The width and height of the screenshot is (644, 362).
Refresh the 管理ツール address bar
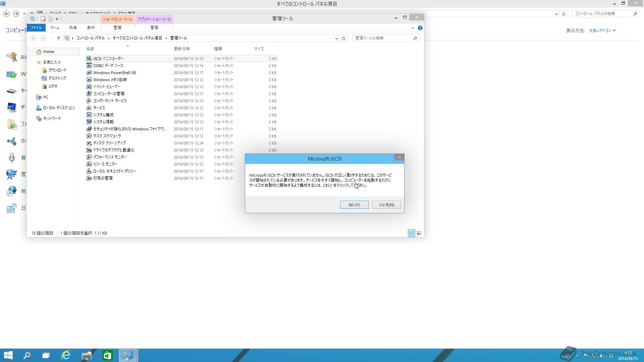tap(344, 38)
